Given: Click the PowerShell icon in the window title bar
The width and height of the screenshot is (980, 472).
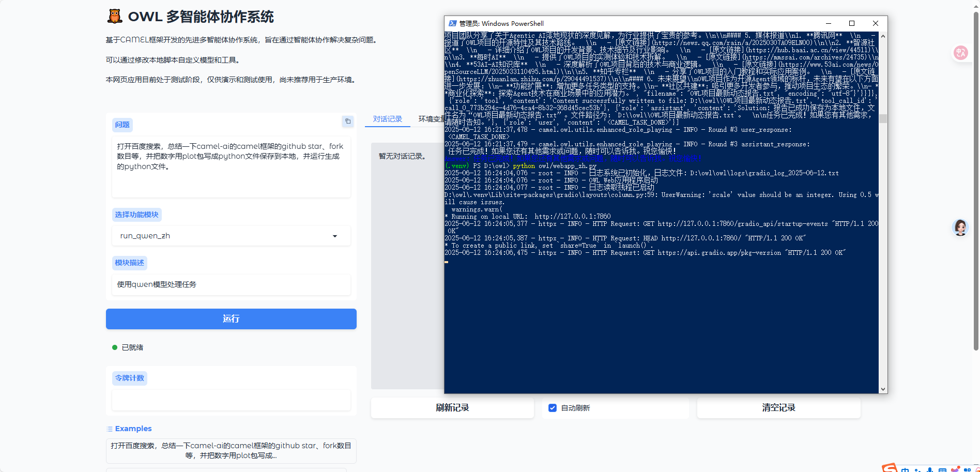Looking at the screenshot, I should pyautogui.click(x=453, y=23).
